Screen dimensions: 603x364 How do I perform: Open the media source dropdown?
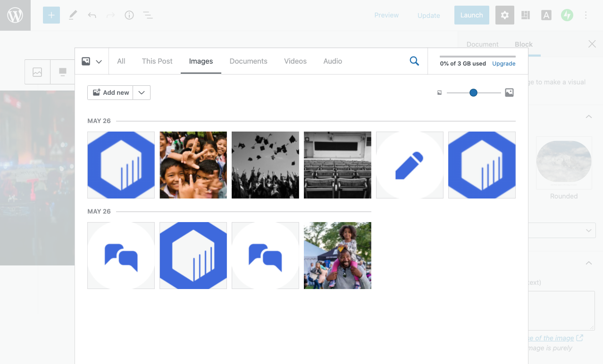tap(92, 61)
